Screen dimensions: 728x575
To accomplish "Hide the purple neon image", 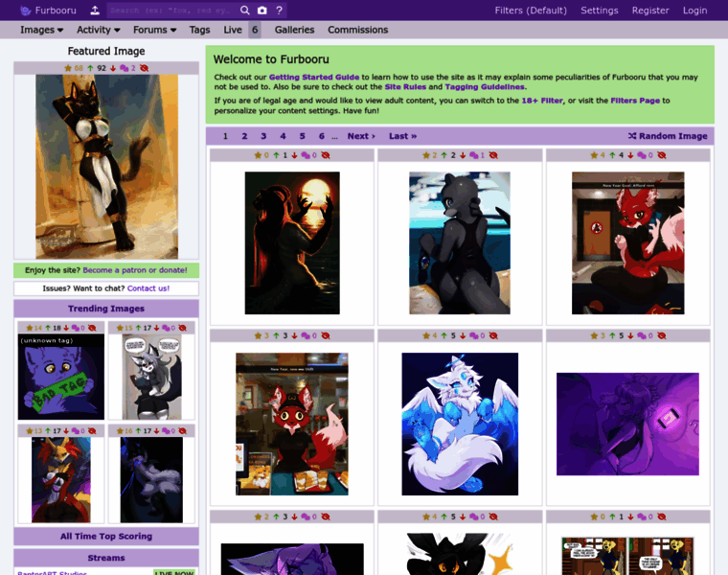I will click(x=662, y=335).
